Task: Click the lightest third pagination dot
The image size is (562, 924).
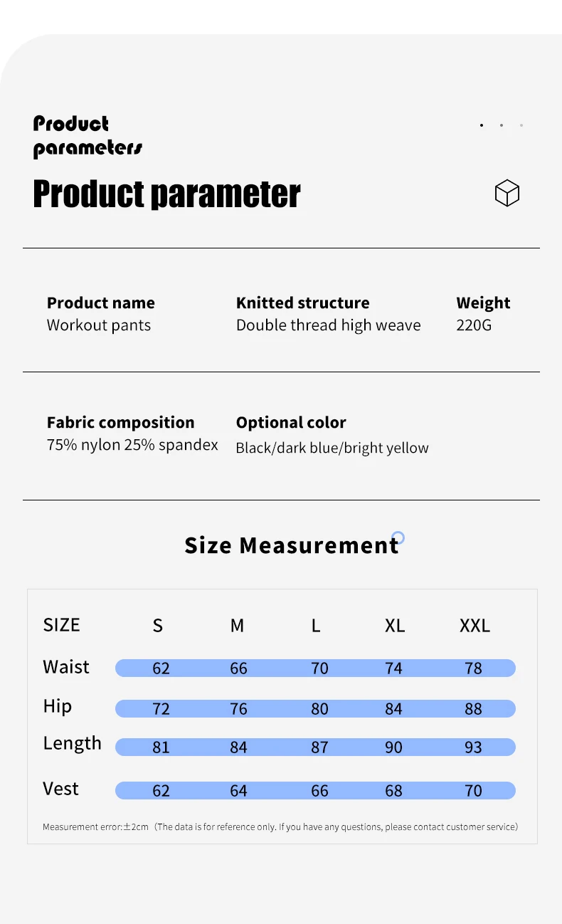Action: pos(521,125)
